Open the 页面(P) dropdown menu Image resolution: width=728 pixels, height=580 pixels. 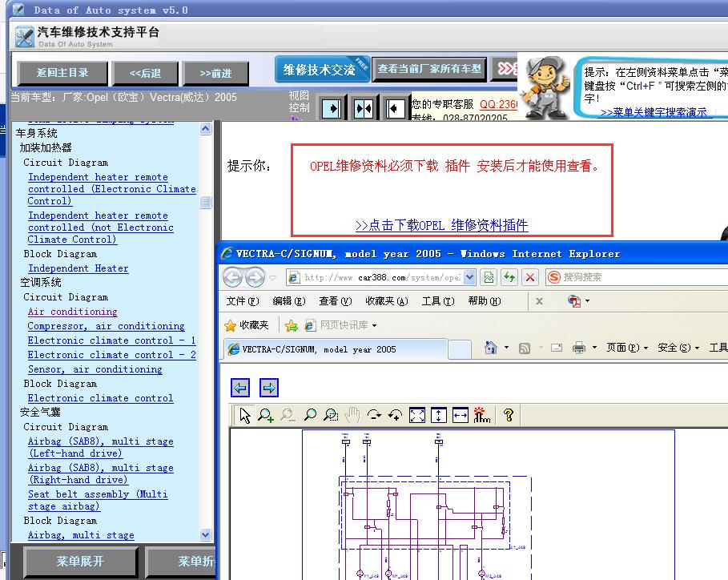(627, 348)
